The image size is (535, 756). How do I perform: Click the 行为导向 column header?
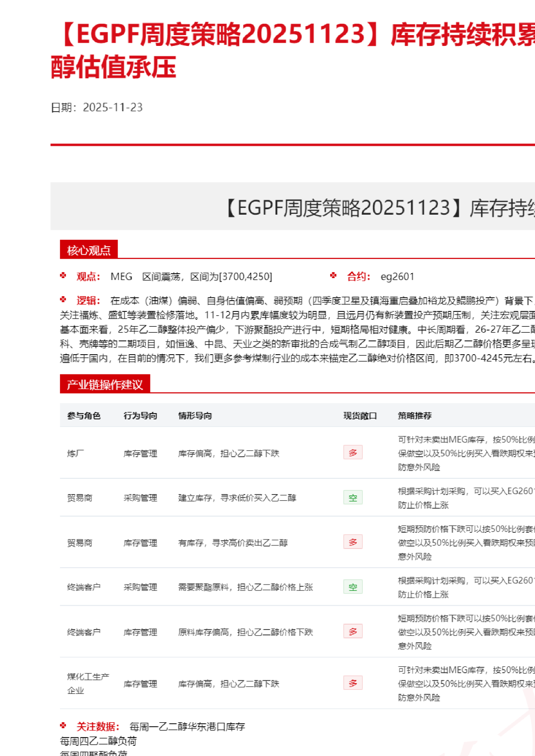(x=141, y=415)
